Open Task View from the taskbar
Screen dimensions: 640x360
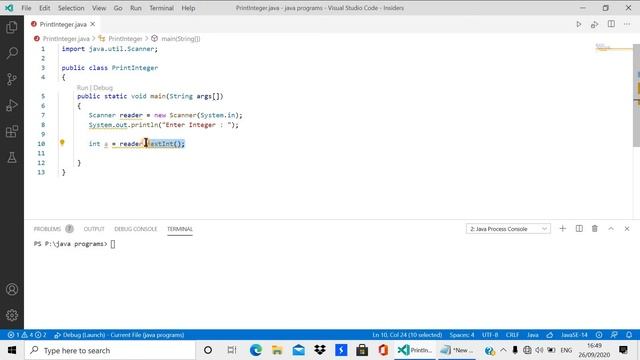pyautogui.click(x=231, y=350)
